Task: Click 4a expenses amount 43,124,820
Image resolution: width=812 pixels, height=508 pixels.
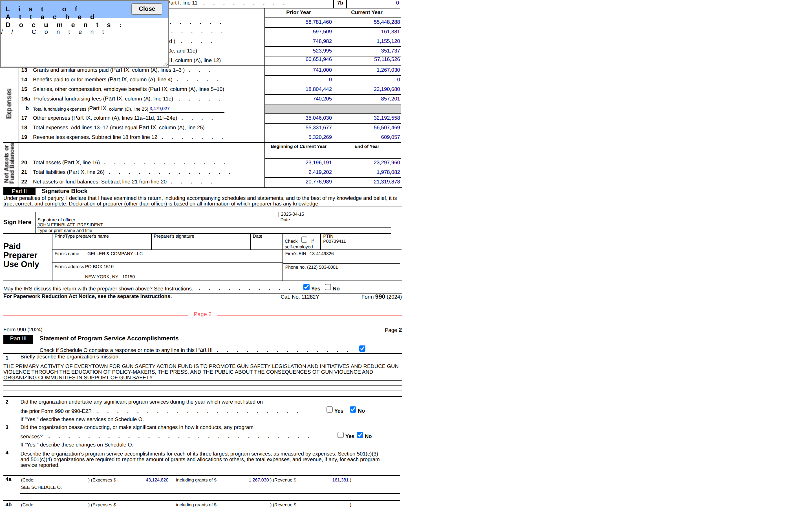Action: click(157, 480)
